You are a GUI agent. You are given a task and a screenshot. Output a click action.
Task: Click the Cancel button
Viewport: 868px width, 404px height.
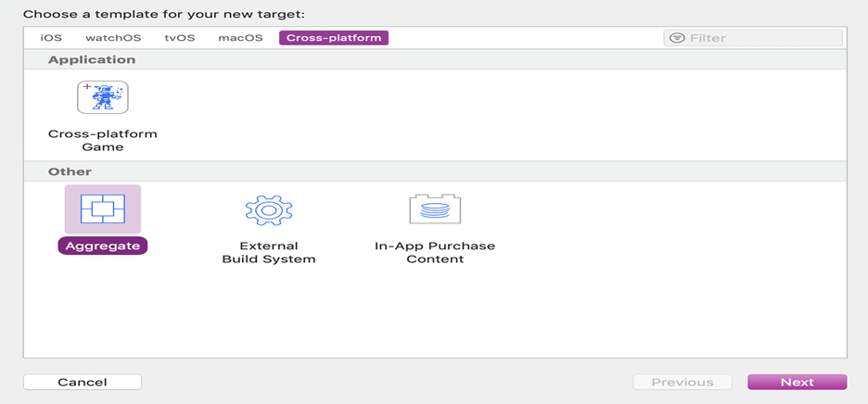pyautogui.click(x=83, y=383)
